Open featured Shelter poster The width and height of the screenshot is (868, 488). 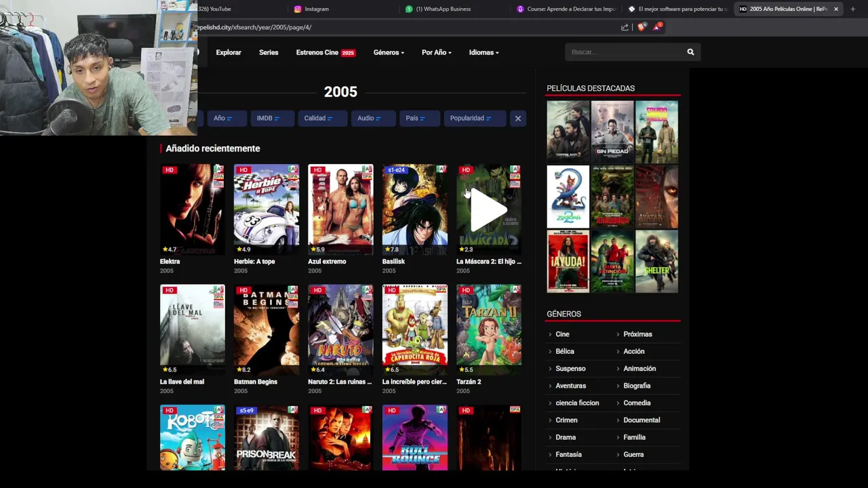point(656,262)
